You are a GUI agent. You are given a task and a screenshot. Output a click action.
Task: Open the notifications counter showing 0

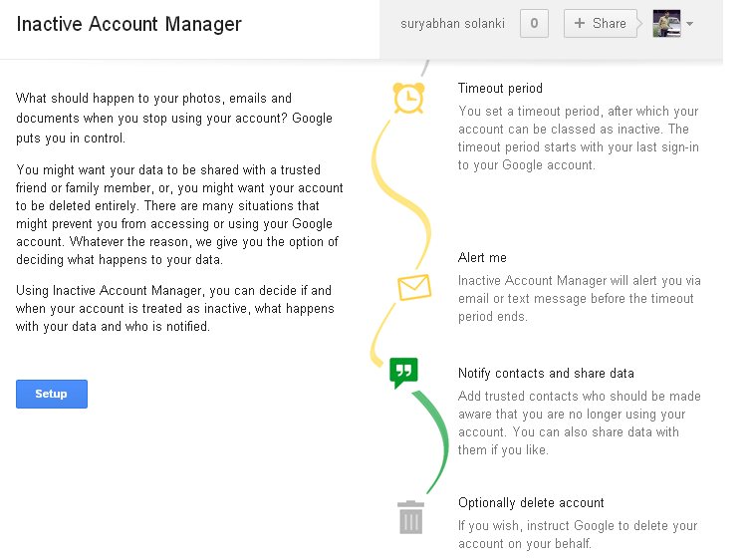[x=534, y=23]
